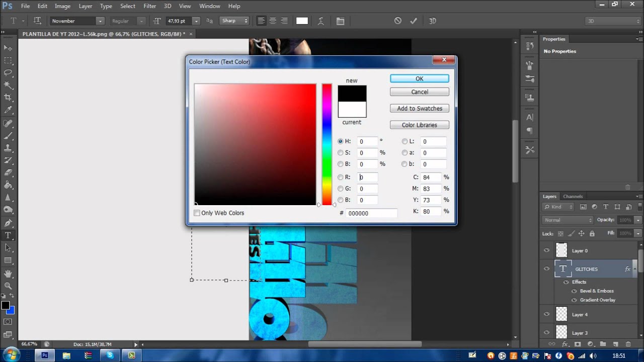
Task: Open the Layer menu
Action: click(x=86, y=6)
